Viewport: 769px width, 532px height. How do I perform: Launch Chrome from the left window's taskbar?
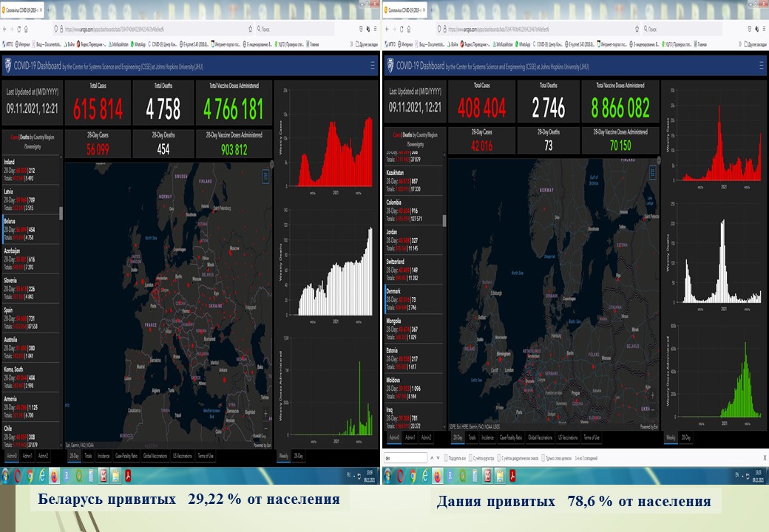pyautogui.click(x=30, y=475)
